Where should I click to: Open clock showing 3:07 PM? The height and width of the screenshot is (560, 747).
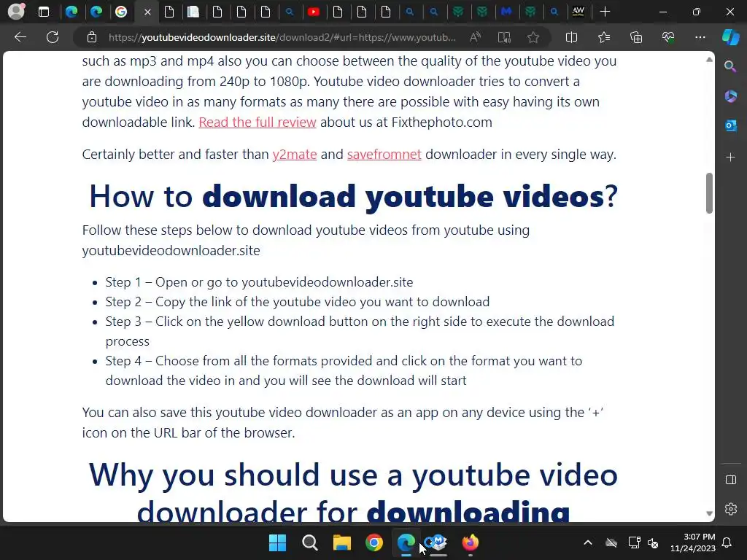tap(693, 542)
